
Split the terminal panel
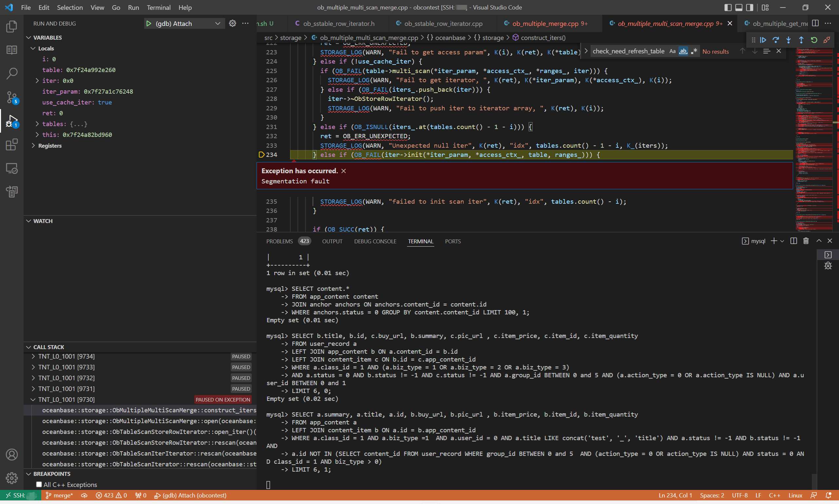coord(793,241)
